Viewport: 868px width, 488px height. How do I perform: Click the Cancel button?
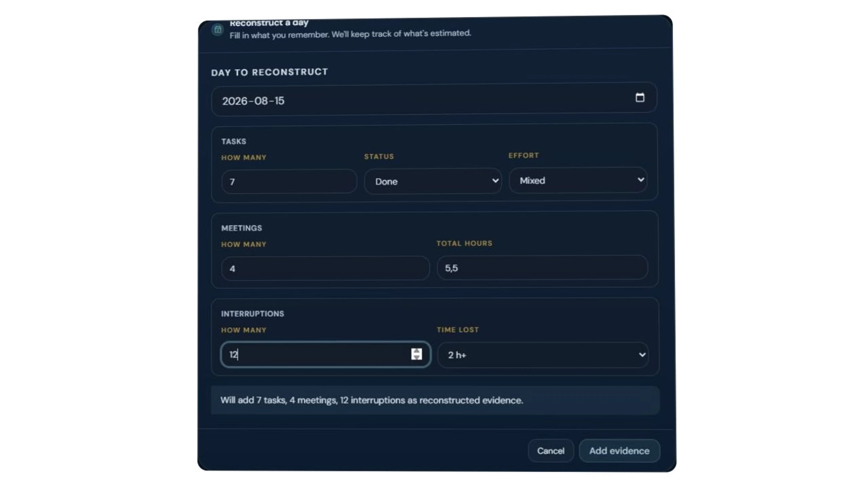coord(550,451)
